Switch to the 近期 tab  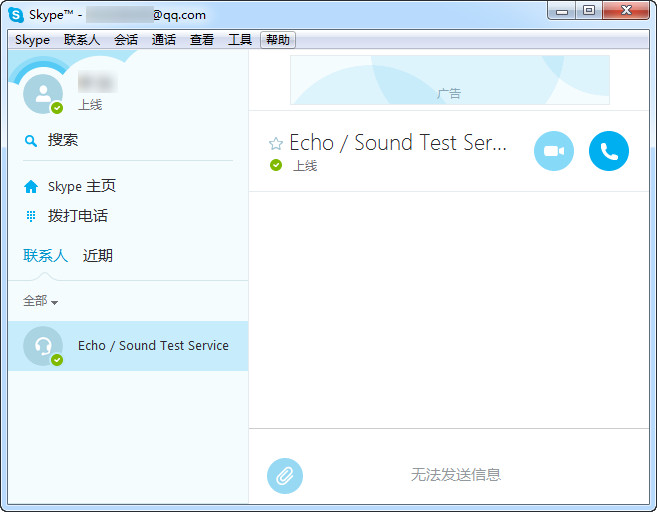pyautogui.click(x=98, y=256)
